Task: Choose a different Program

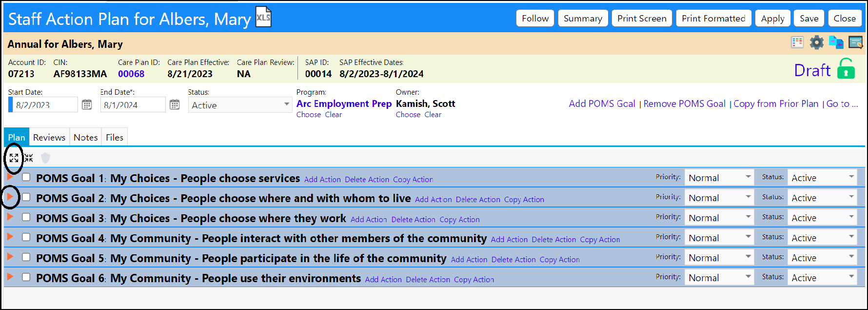Action: pos(309,114)
